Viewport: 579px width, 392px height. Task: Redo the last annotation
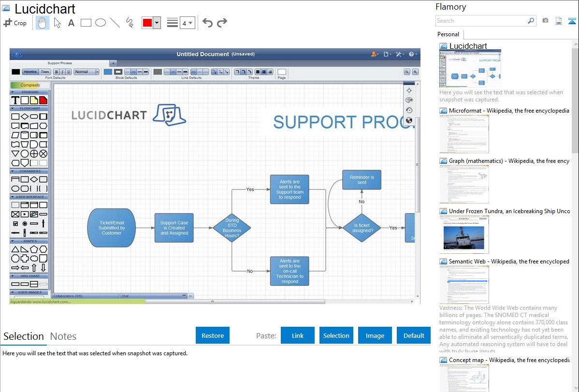tap(222, 23)
